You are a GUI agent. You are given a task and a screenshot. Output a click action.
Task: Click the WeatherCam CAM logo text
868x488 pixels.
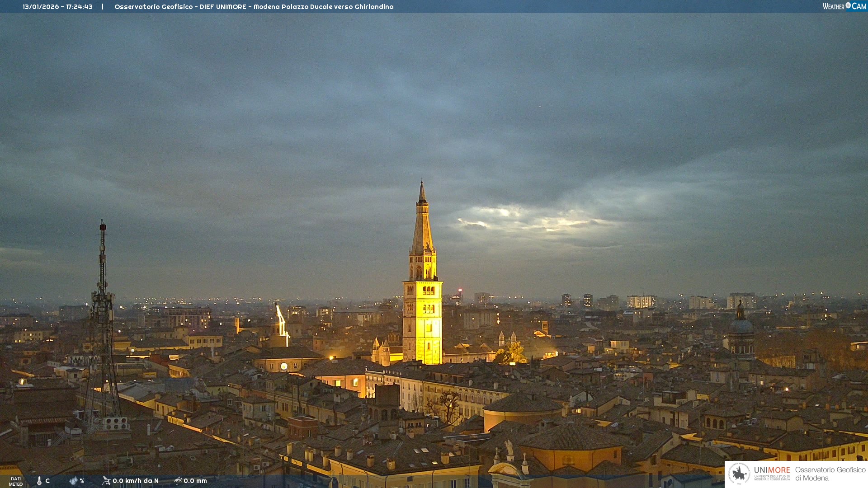(859, 6)
